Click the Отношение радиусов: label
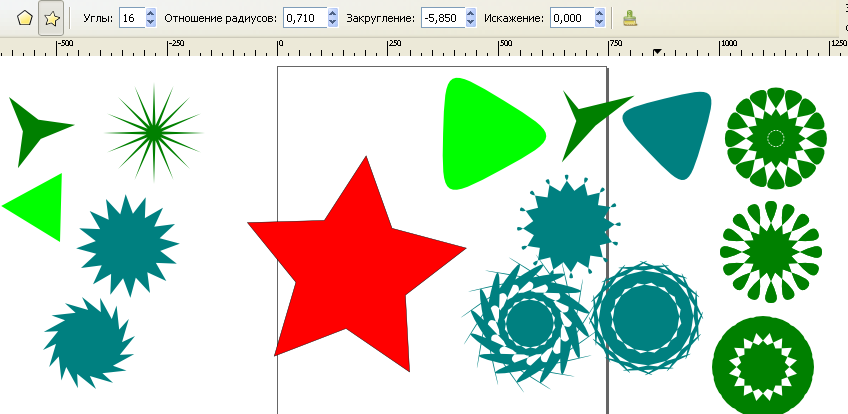This screenshot has height=414, width=848. [221, 18]
